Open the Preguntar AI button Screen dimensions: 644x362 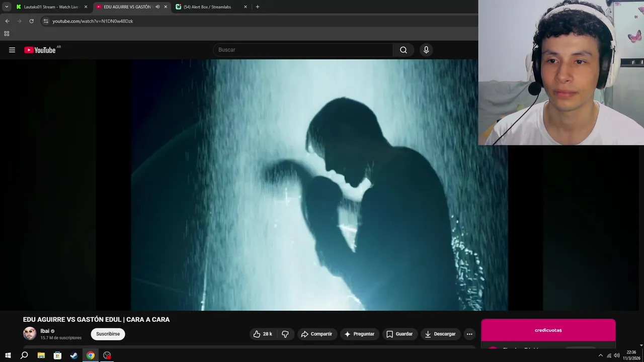coord(359,334)
